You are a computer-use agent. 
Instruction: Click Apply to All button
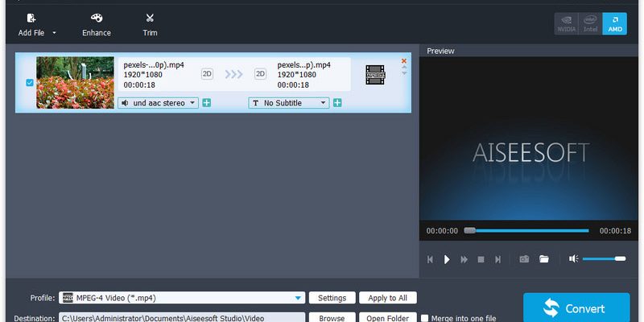[388, 298]
